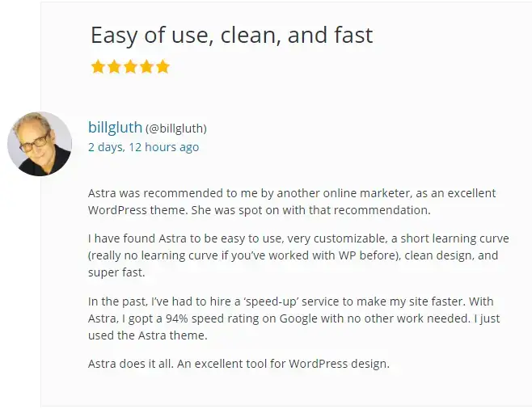Click the sentence 'Astra does it all.'
Image resolution: width=532 pixels, height=409 pixels.
coord(131,364)
